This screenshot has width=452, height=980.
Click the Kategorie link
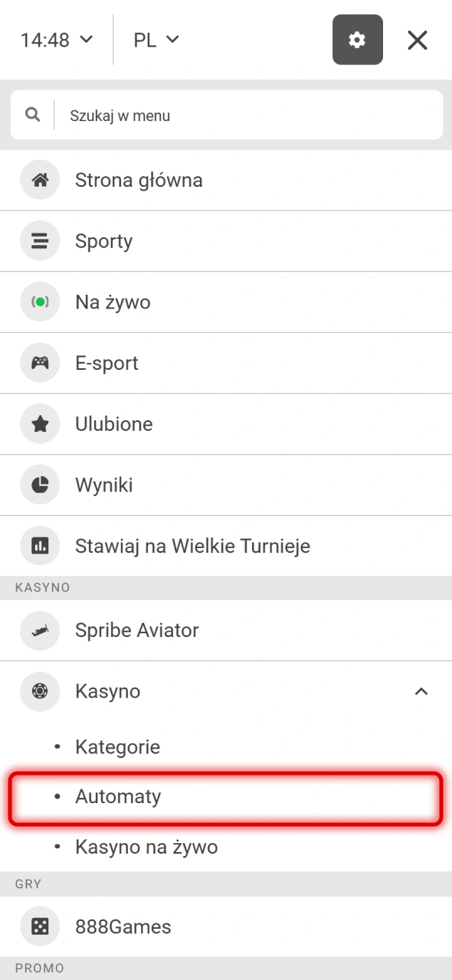pos(117,746)
